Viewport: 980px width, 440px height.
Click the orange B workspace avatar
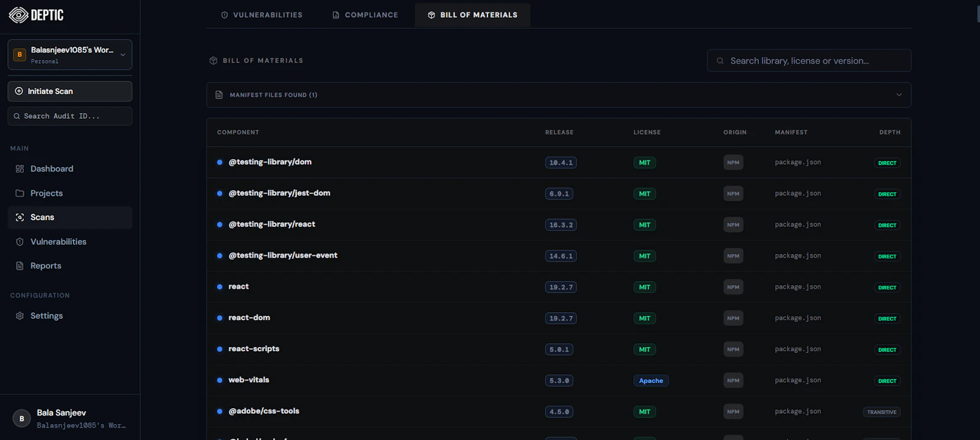(x=20, y=54)
